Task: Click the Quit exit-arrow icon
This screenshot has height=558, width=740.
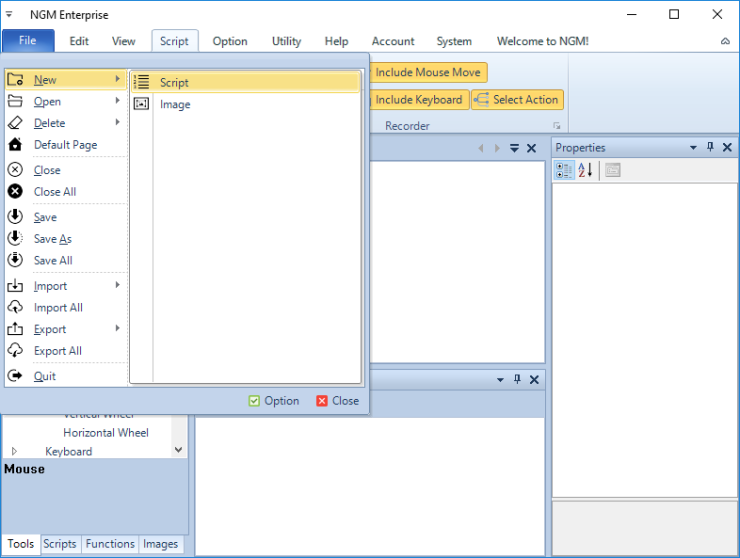Action: tap(15, 376)
